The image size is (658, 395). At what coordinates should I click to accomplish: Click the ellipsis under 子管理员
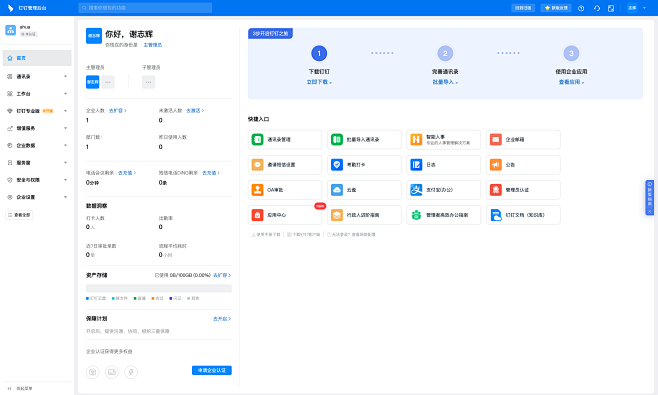click(149, 82)
